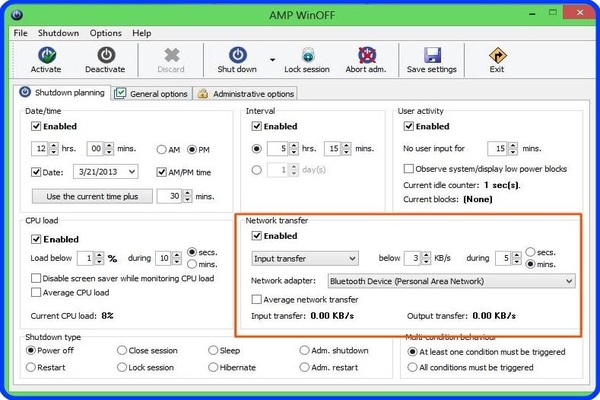600x400 pixels.
Task: Select Network transfer mins. radio button
Action: point(530,264)
